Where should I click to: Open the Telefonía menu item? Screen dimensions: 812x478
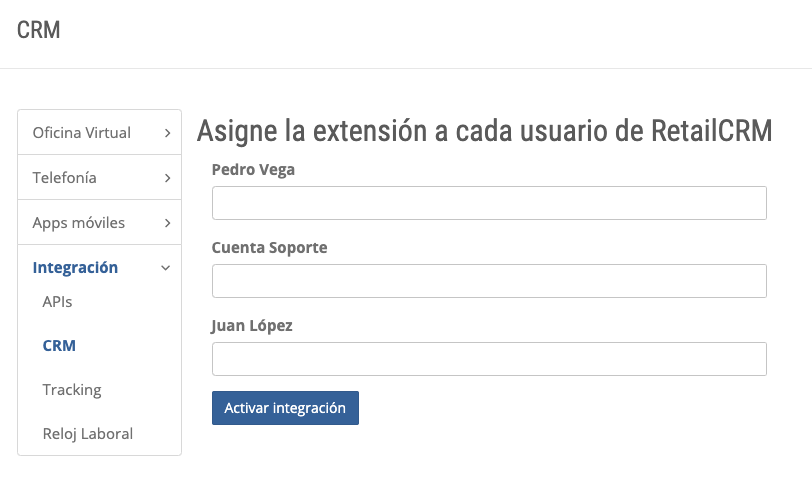click(65, 178)
